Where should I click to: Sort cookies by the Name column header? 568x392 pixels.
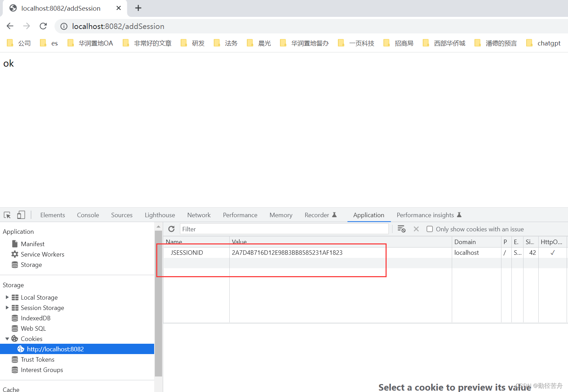(196, 242)
